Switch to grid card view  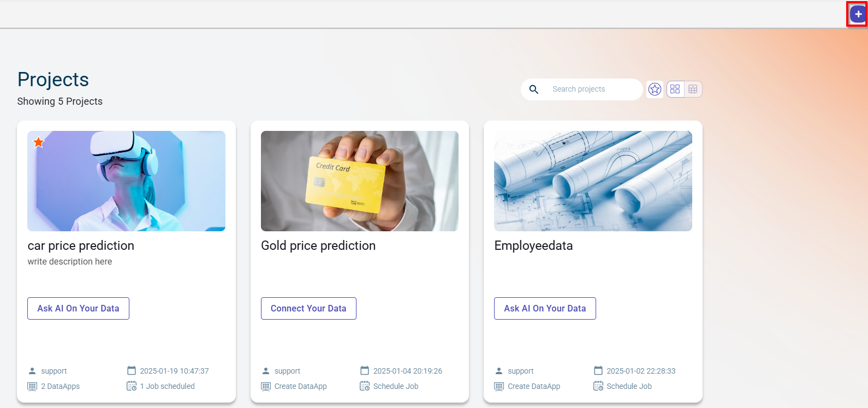click(x=675, y=89)
